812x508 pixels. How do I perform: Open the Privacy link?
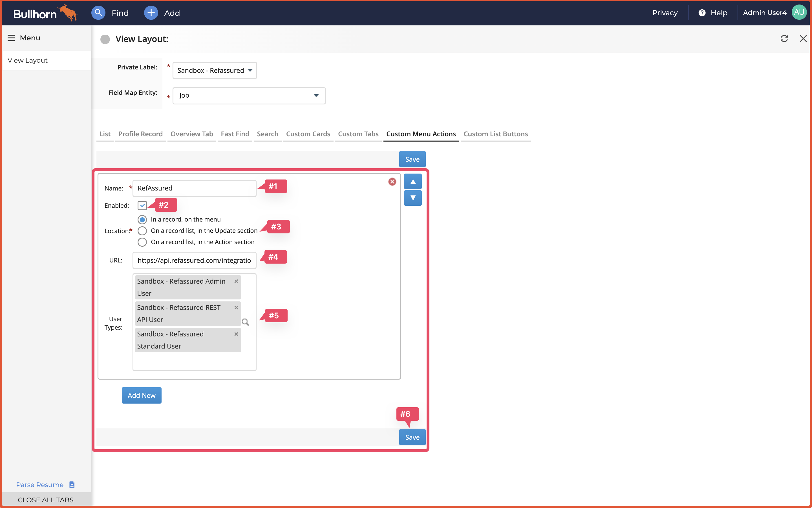(665, 13)
